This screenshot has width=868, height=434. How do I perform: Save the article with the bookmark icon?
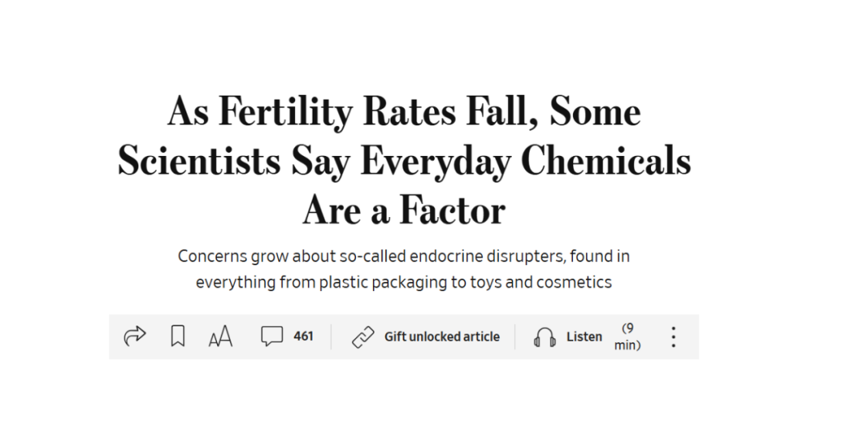pos(178,336)
